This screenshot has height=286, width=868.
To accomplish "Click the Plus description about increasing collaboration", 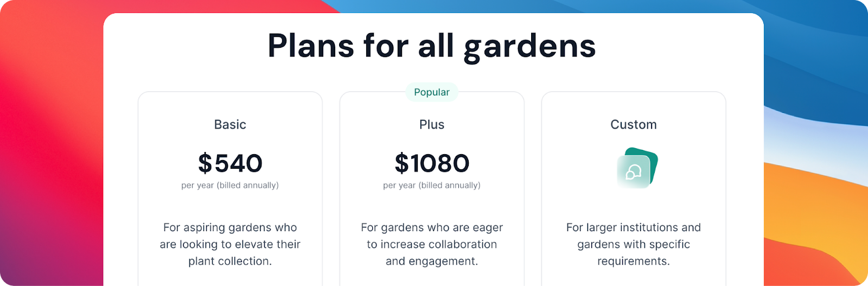I will 432,236.
